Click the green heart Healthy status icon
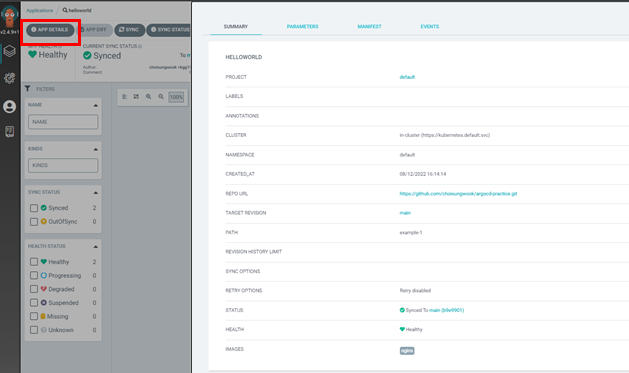This screenshot has width=629, height=373. pos(32,55)
